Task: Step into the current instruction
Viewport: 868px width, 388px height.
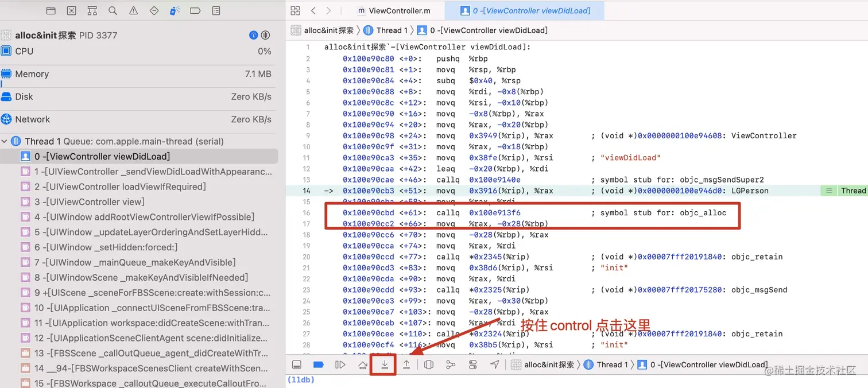Action: [x=385, y=364]
